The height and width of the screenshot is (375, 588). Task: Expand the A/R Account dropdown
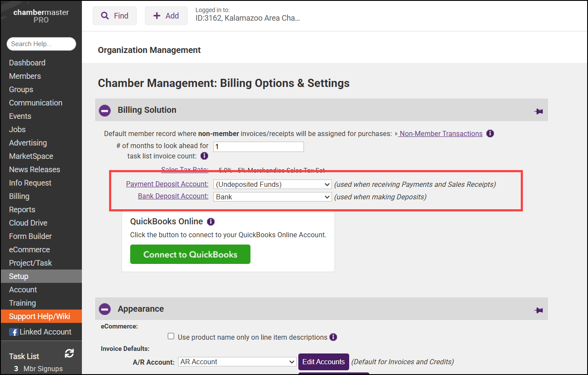pyautogui.click(x=237, y=362)
